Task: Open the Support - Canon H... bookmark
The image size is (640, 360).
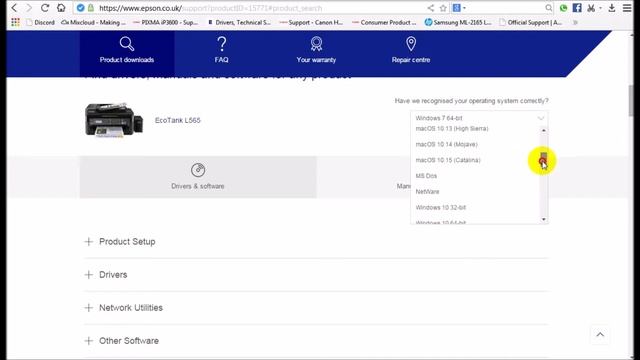Action: coord(311,22)
